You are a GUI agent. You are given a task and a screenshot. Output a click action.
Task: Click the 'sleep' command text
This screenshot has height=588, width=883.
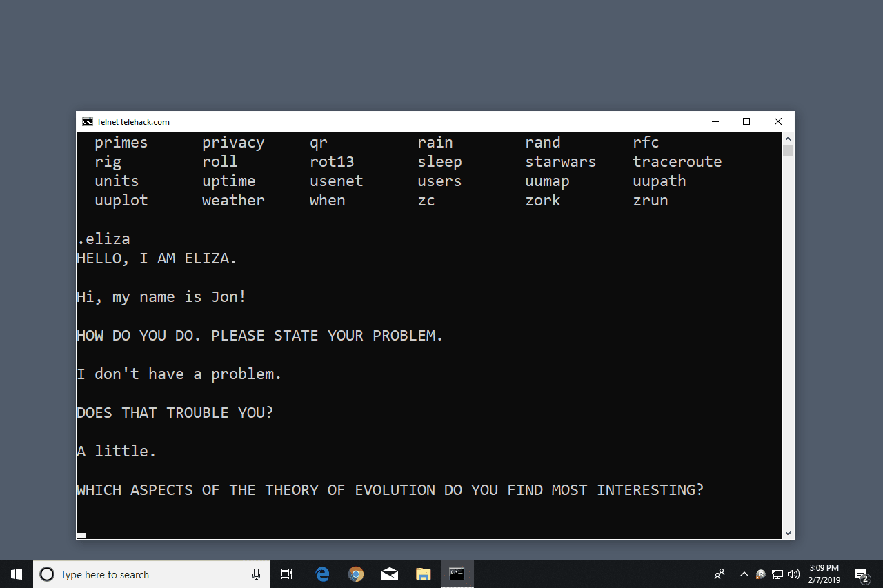439,162
